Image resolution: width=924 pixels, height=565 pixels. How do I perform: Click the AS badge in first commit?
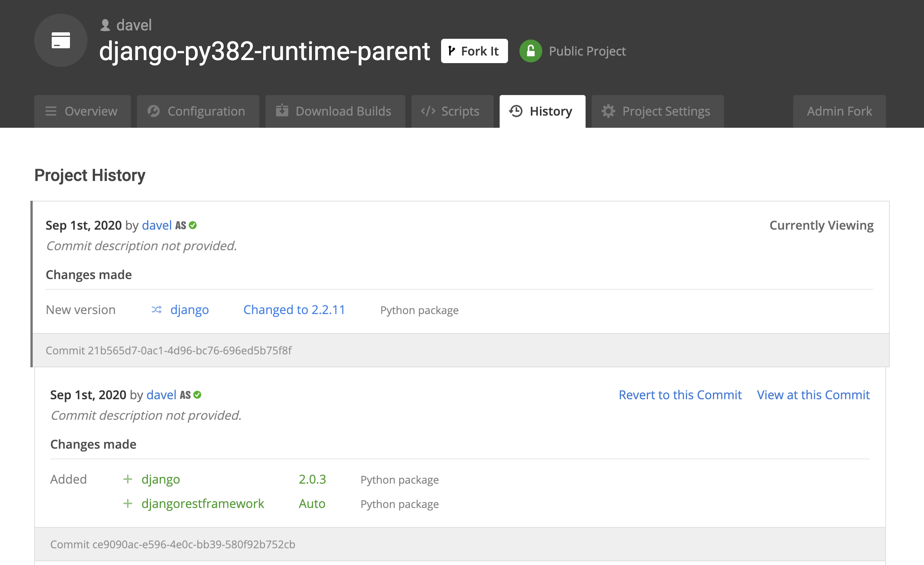click(181, 225)
